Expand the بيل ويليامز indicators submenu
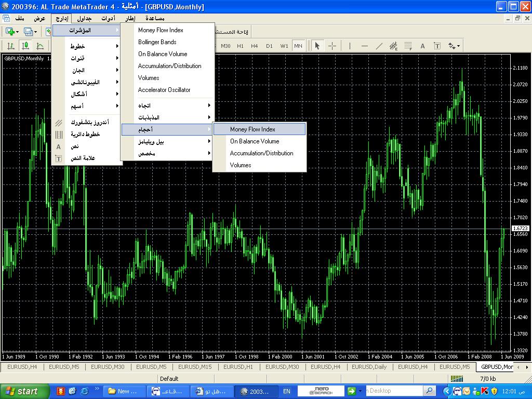 (x=167, y=141)
